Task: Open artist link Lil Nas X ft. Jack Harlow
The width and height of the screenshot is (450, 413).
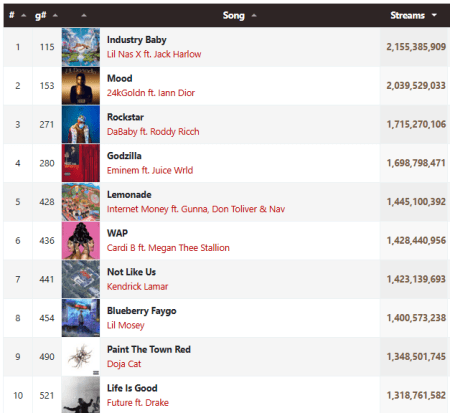Action: click(x=154, y=54)
